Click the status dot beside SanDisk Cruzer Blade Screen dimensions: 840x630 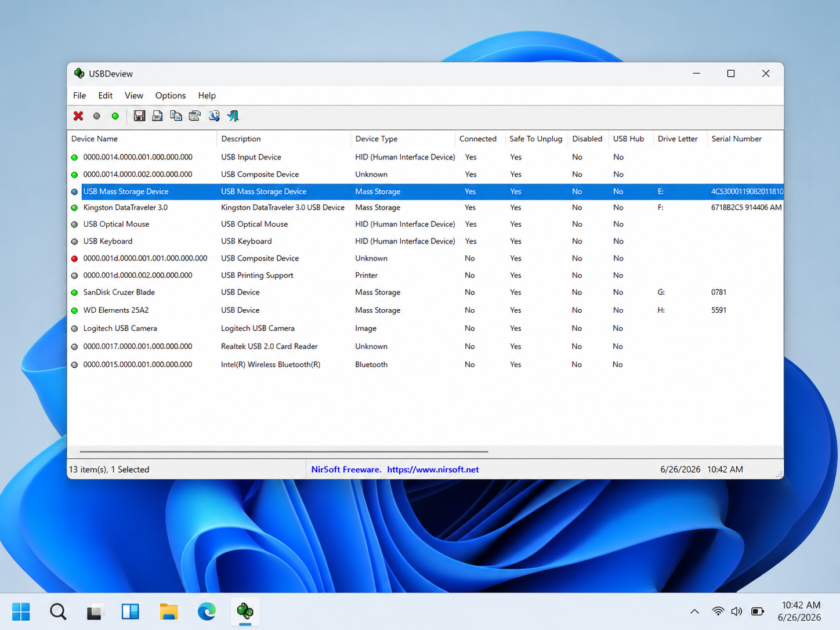(74, 293)
